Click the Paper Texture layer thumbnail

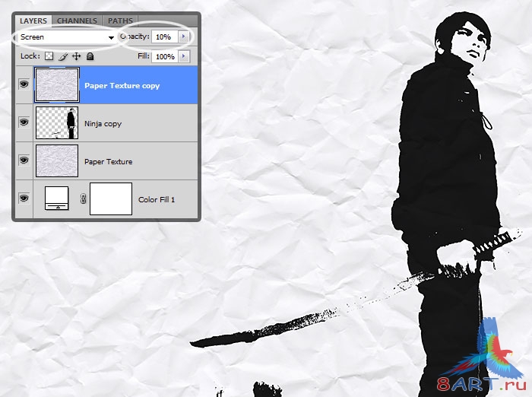(x=57, y=160)
